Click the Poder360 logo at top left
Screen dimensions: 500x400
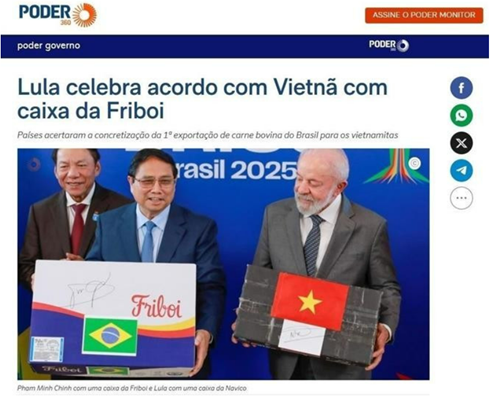[x=58, y=14]
